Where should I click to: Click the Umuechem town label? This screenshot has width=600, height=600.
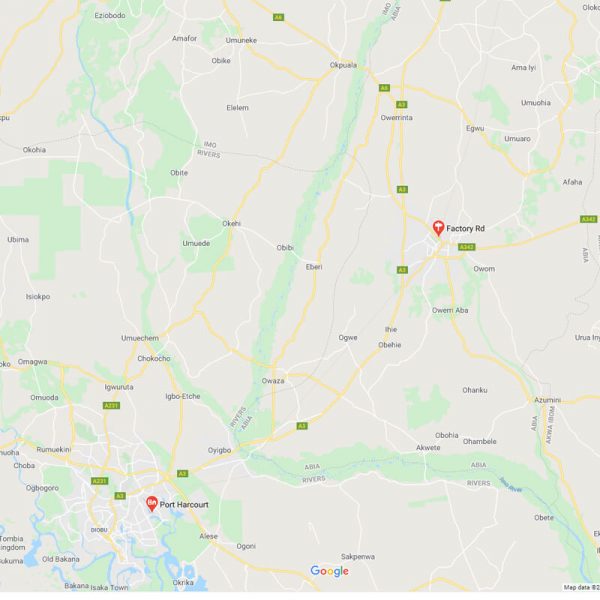click(x=140, y=338)
